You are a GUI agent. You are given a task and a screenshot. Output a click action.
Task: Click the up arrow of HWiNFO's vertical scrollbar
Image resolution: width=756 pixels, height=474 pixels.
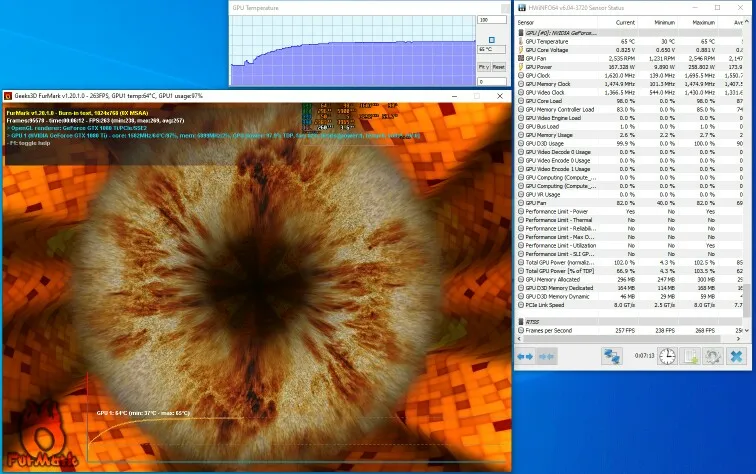(x=747, y=22)
